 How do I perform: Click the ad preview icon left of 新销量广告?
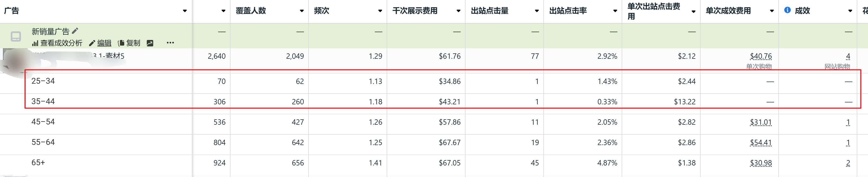point(16,36)
